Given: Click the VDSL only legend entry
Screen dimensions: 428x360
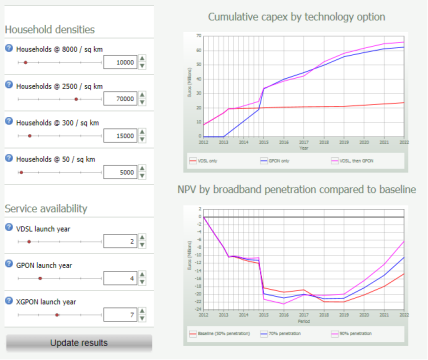Looking at the screenshot, I should [x=203, y=161].
